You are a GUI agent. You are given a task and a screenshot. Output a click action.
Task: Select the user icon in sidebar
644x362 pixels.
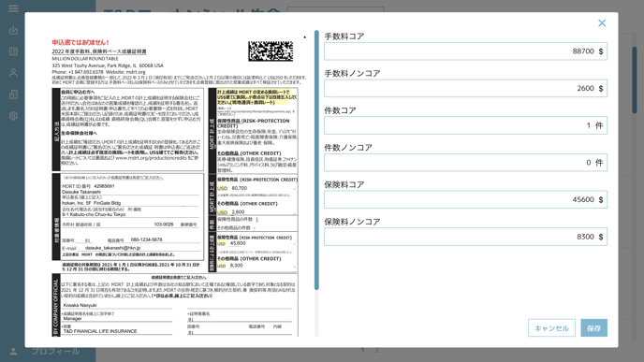[x=13, y=73]
